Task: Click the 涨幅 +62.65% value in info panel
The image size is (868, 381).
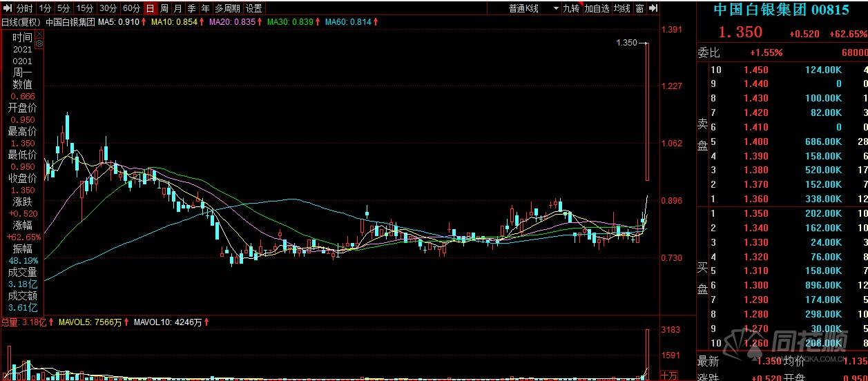Action: click(22, 237)
